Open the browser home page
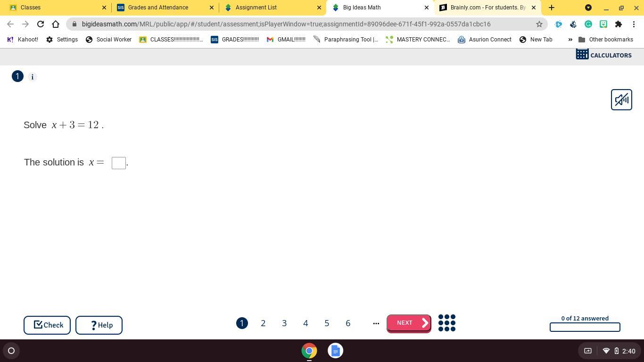Image resolution: width=644 pixels, height=362 pixels. tap(56, 24)
